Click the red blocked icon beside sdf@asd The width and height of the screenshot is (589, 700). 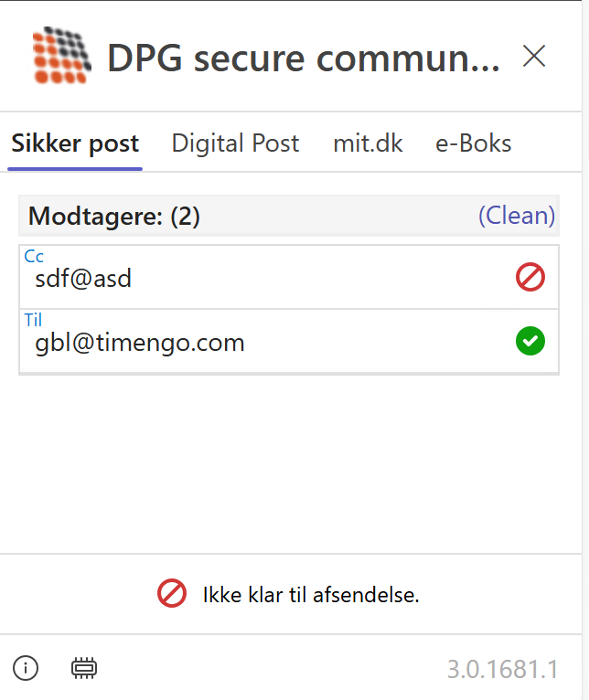(x=530, y=278)
